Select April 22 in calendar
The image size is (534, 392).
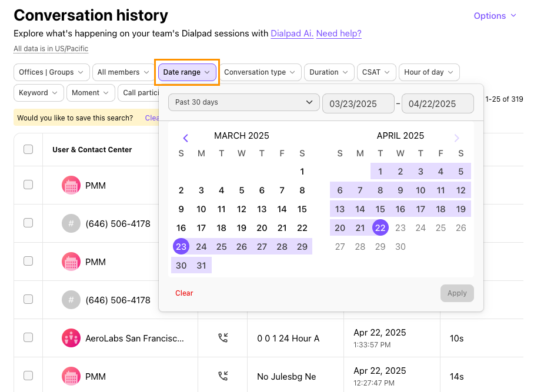point(380,227)
